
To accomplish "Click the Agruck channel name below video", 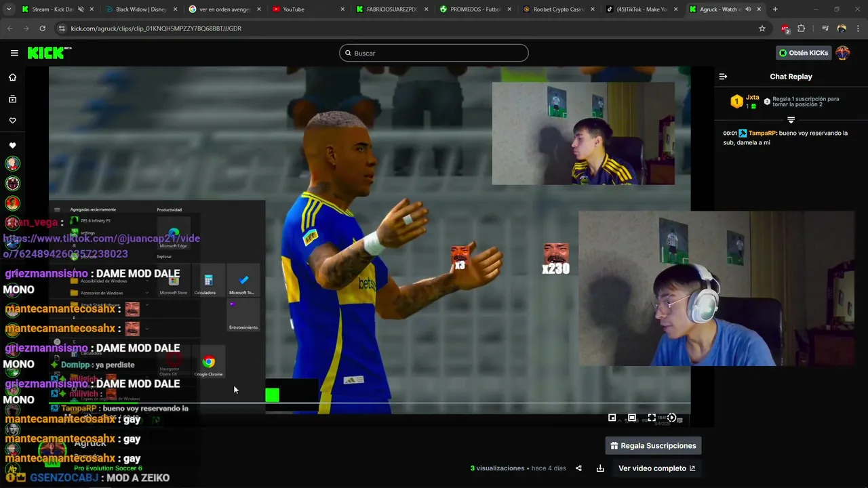I will [90, 443].
